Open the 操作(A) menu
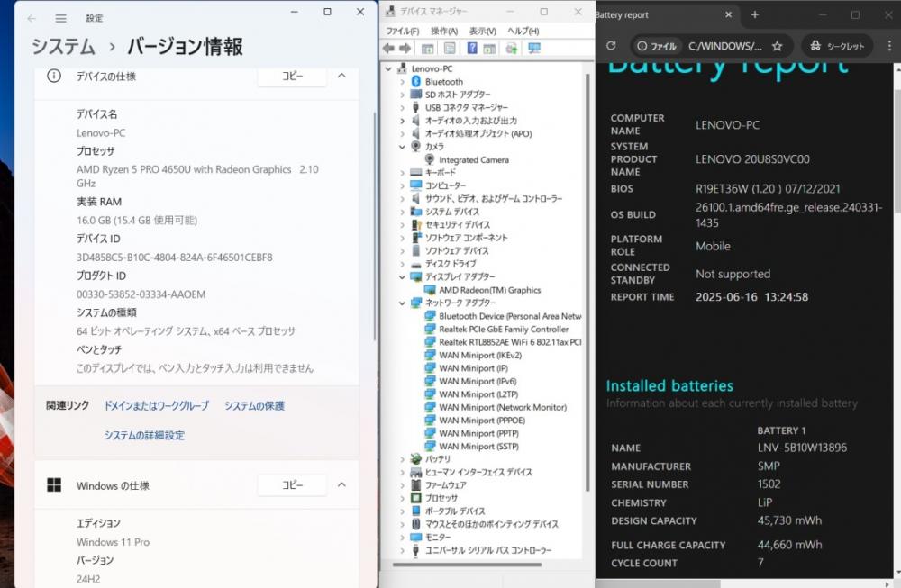This screenshot has height=588, width=901. click(444, 31)
